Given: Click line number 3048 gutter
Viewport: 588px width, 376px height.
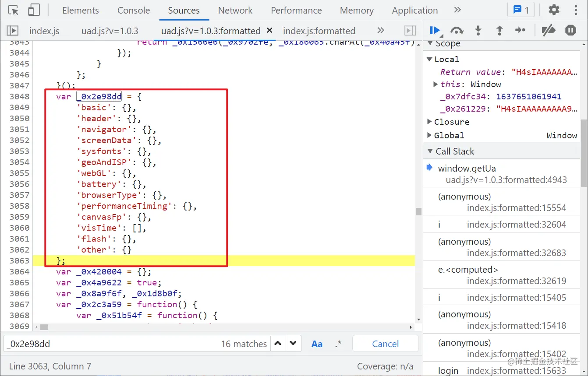Looking at the screenshot, I should pos(19,96).
